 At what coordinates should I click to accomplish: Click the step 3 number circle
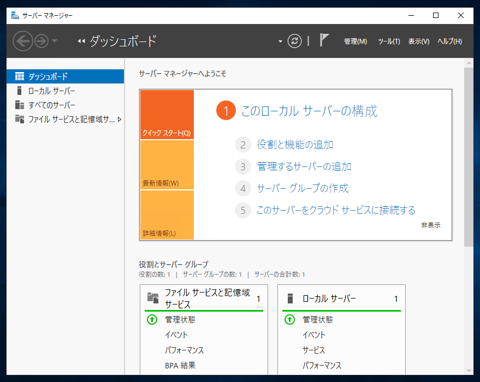[243, 166]
